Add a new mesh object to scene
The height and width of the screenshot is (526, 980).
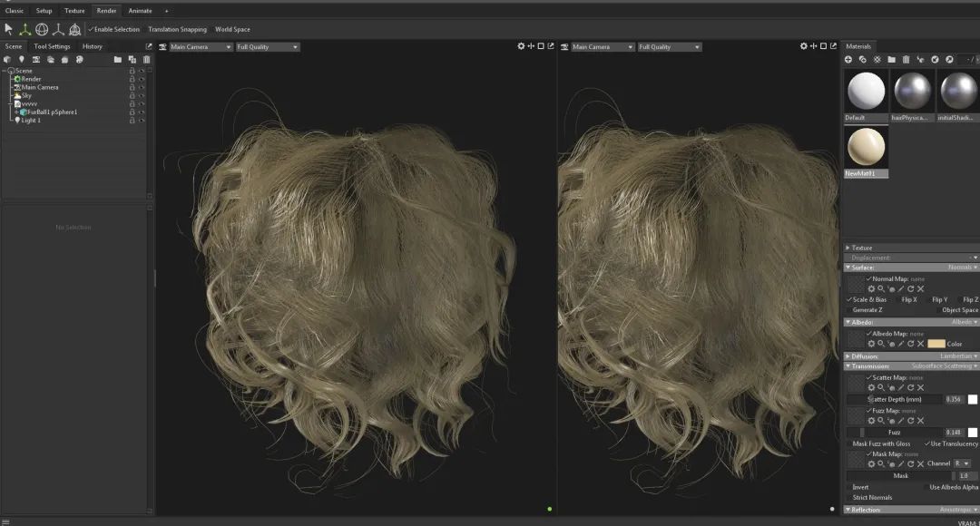pos(7,59)
